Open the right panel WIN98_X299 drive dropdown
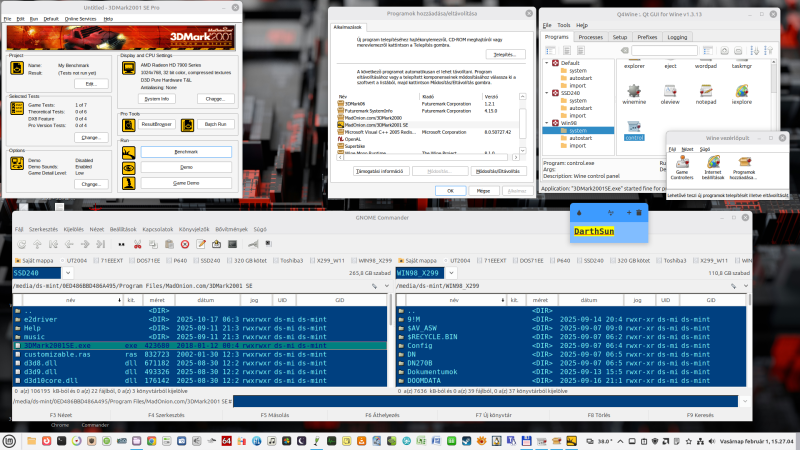This screenshot has width=800, height=450. point(451,273)
